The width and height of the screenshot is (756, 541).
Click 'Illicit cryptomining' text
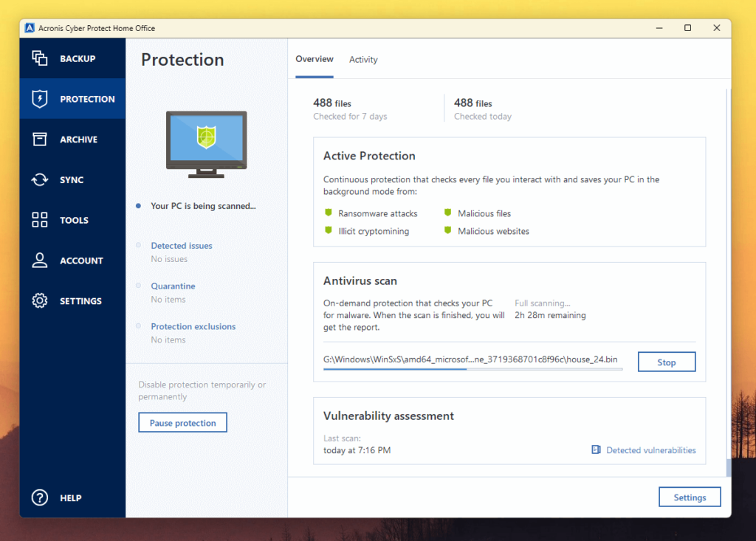[x=374, y=232]
